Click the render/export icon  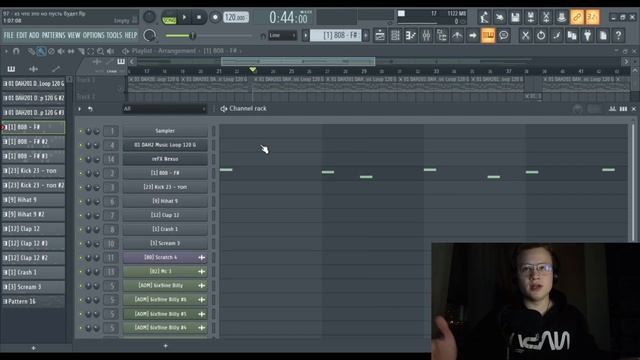click(x=531, y=17)
